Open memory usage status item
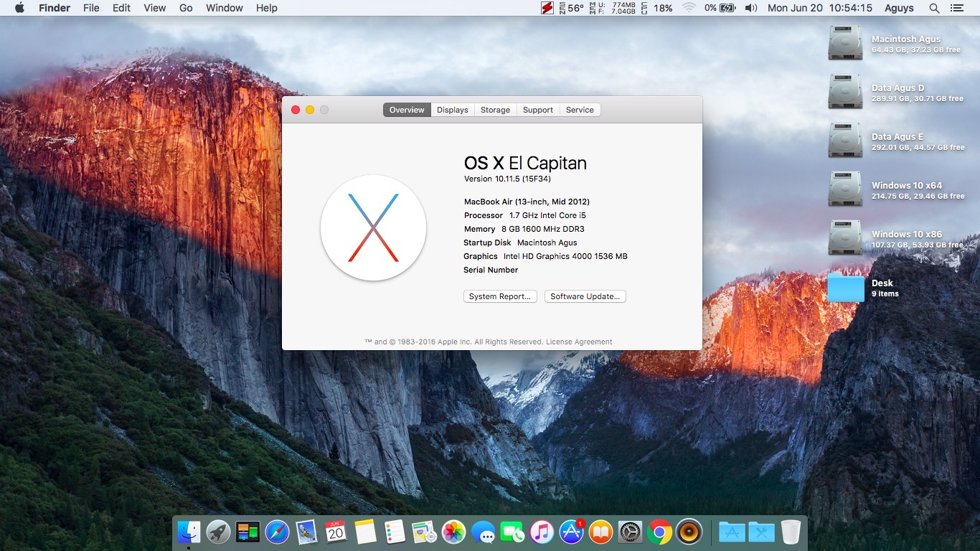The image size is (980, 551). point(613,8)
